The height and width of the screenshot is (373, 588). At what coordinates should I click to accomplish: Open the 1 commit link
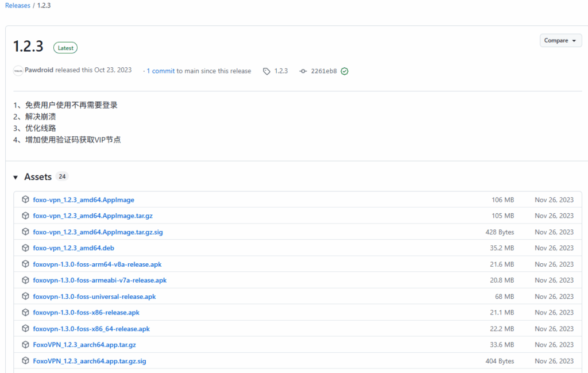(x=161, y=71)
